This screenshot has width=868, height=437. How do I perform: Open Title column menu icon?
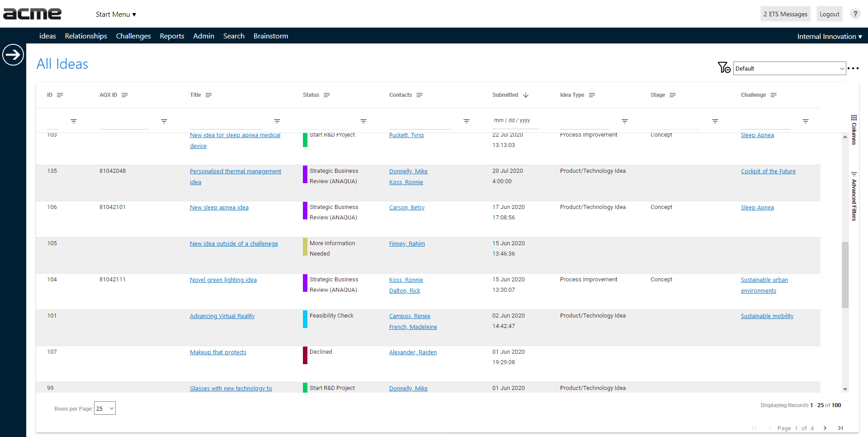[208, 95]
